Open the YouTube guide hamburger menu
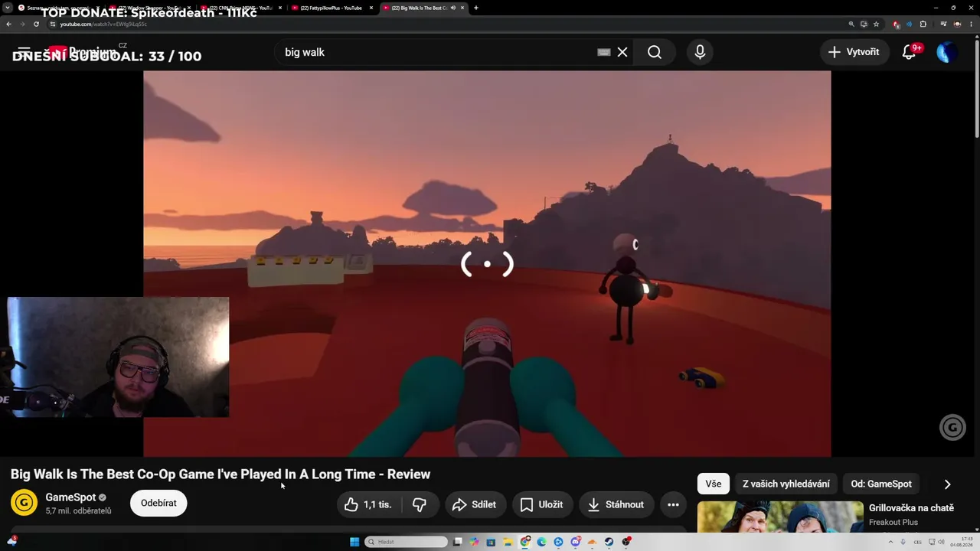 pyautogui.click(x=24, y=52)
